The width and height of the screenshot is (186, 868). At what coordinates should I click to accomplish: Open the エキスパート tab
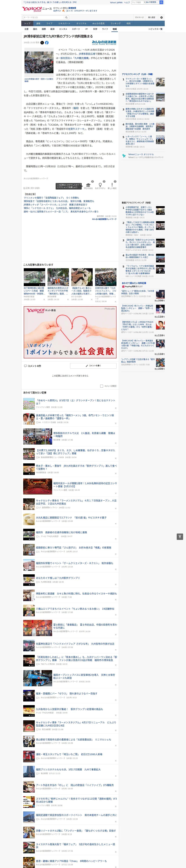coord(64,24)
